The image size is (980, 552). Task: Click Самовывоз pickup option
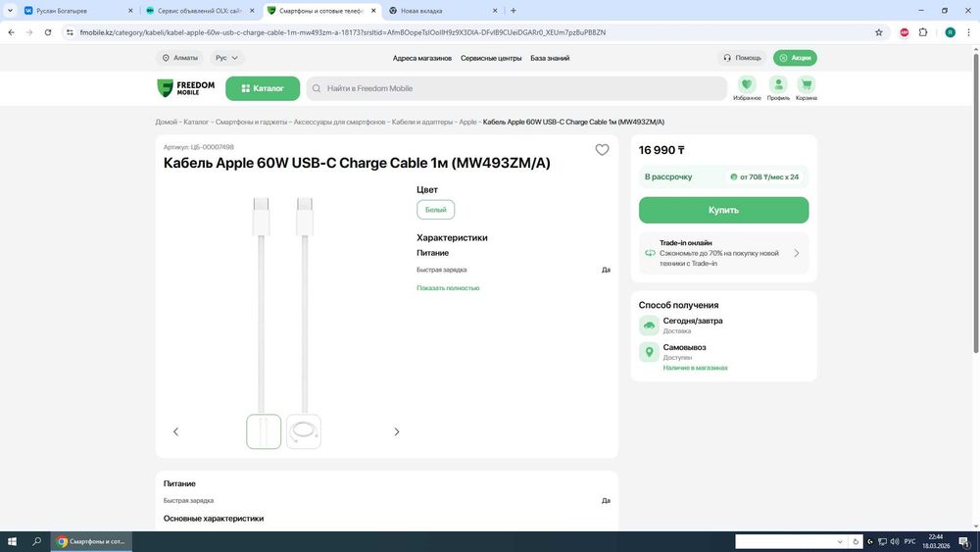click(x=684, y=352)
